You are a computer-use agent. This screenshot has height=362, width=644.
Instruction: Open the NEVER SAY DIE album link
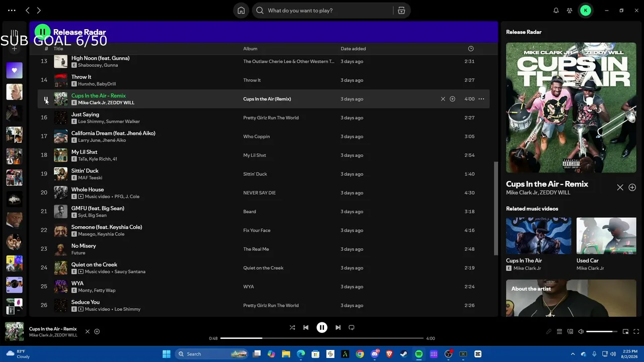[x=260, y=193]
